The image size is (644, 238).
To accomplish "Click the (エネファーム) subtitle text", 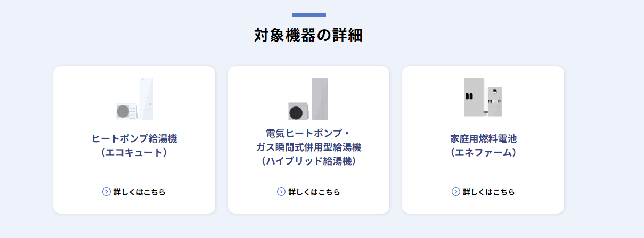I will [x=483, y=153].
